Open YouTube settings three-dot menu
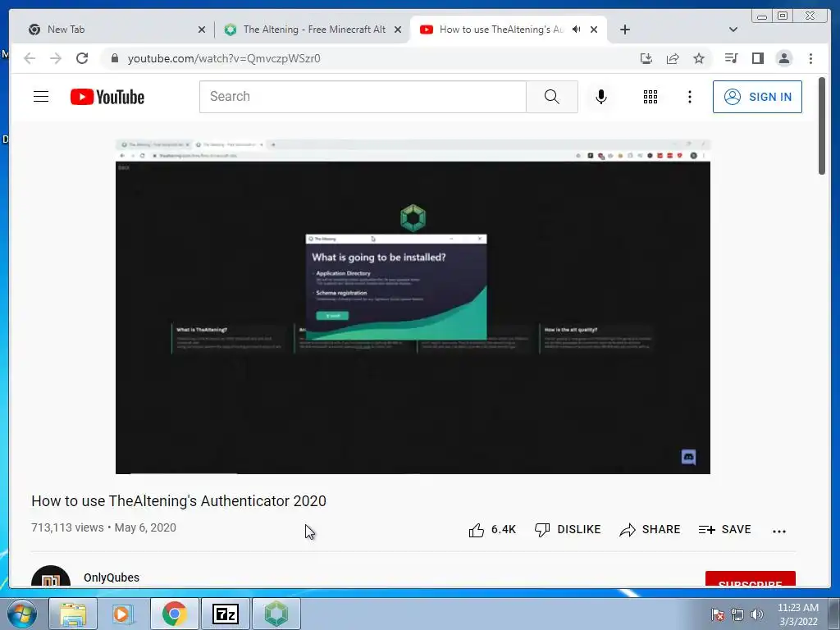840x630 pixels. coord(689,97)
